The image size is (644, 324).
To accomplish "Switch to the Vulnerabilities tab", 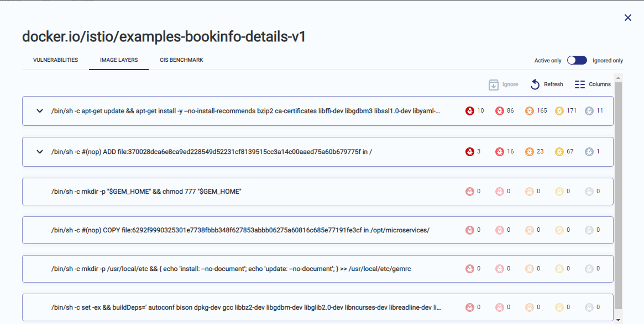I will tap(55, 60).
